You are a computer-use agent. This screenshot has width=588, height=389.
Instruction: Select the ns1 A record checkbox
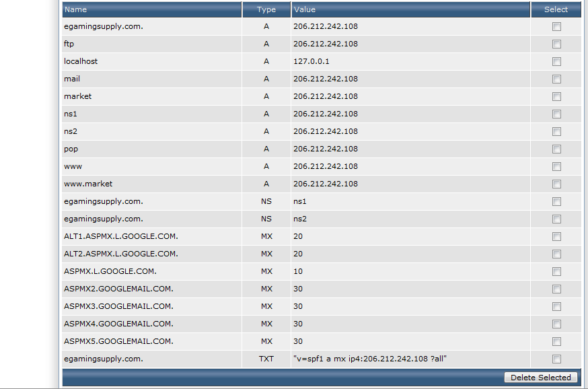coord(556,114)
